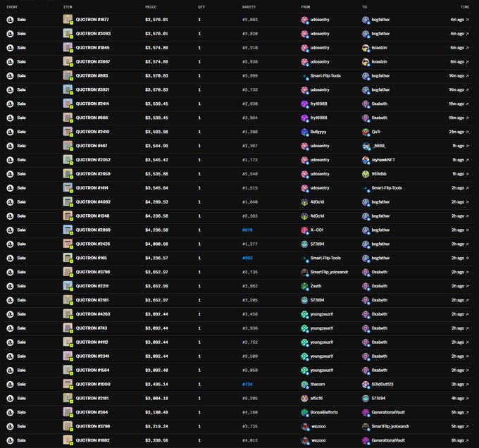Click the price $3,495.14
Viewport: 479px width, 448px height.
click(156, 385)
